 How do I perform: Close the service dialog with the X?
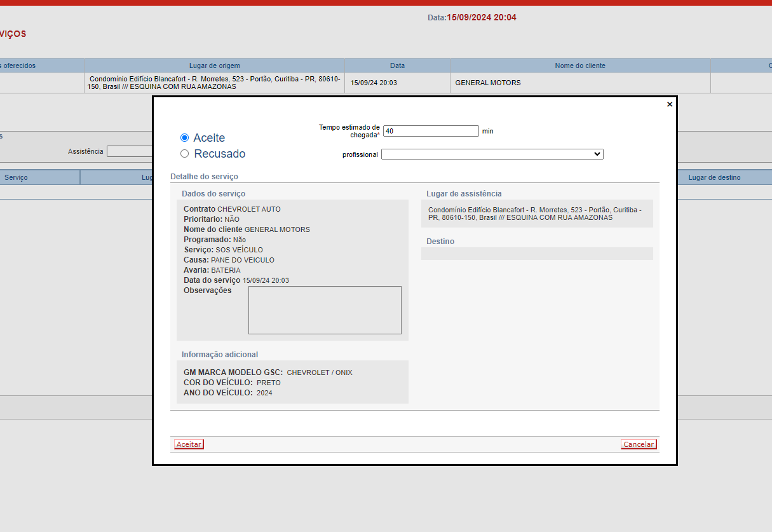(669, 104)
